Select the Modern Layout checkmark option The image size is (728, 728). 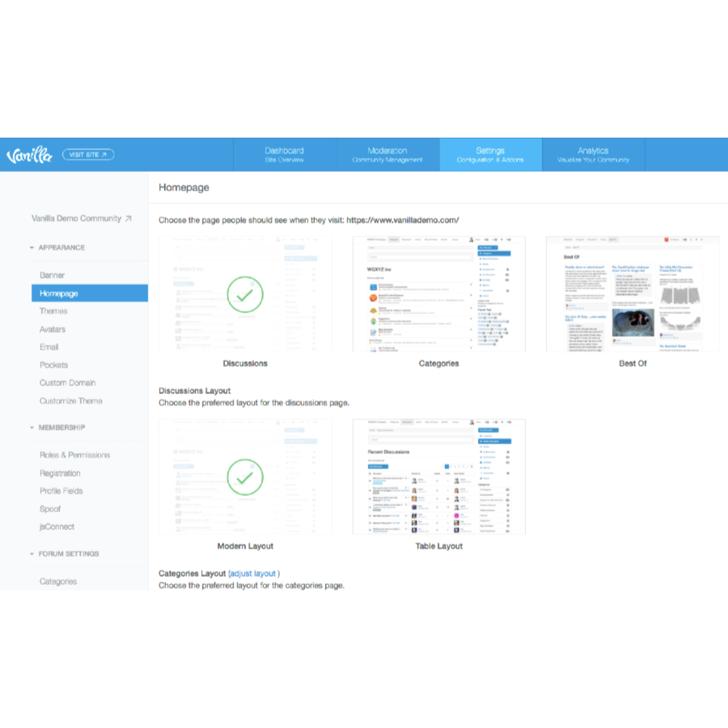pos(245,477)
